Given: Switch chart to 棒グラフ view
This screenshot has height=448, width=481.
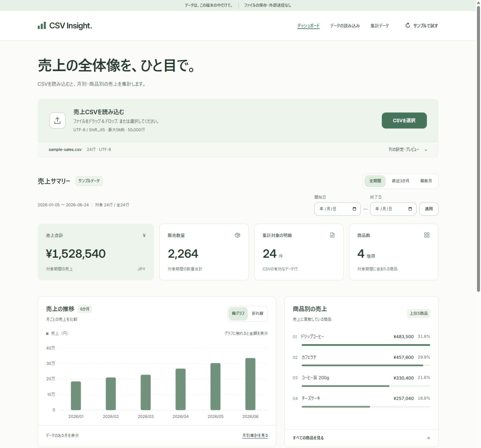Looking at the screenshot, I should pos(238,313).
